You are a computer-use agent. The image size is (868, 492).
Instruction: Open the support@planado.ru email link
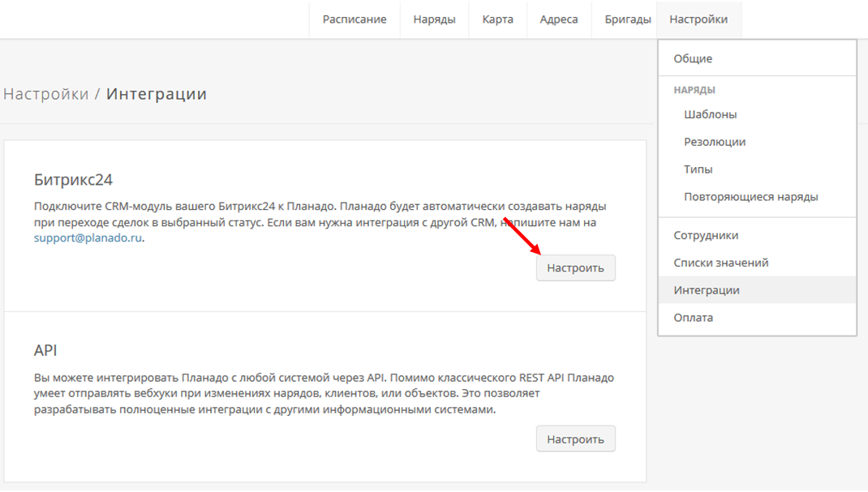88,237
